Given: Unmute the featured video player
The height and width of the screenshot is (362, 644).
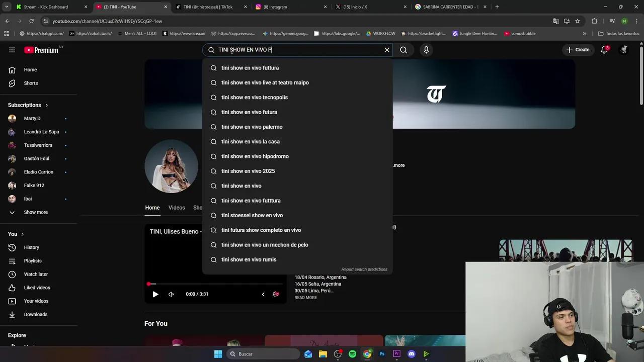Looking at the screenshot, I should [171, 294].
